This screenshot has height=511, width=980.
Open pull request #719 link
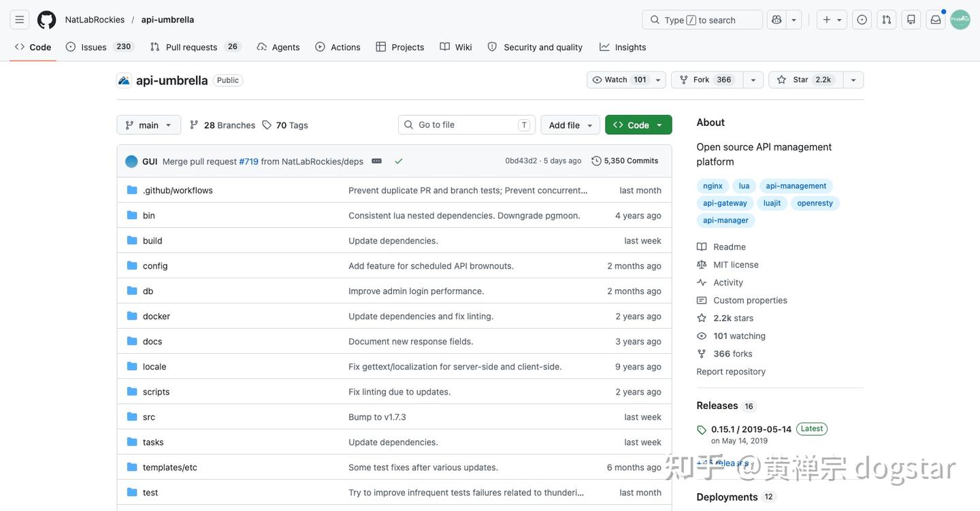(248, 161)
